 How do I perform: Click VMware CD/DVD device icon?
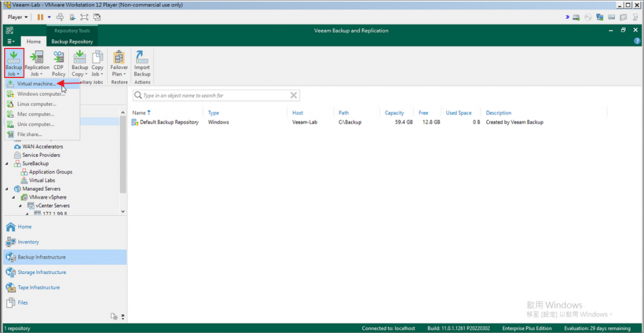click(588, 17)
